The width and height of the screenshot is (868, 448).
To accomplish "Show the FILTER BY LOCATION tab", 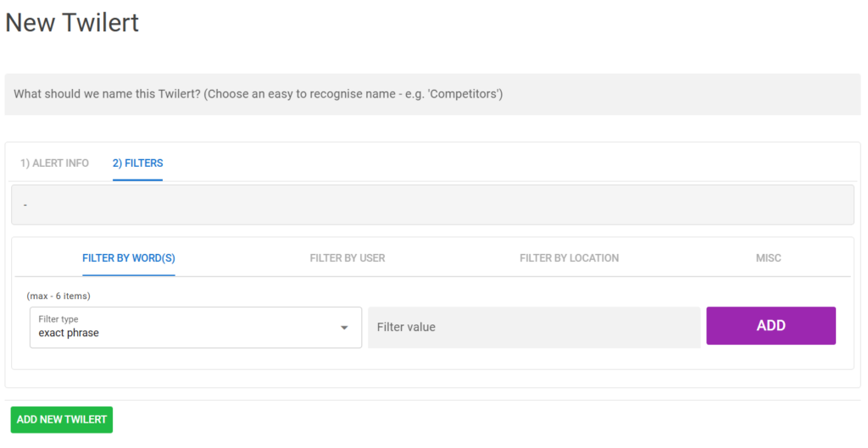I will coord(569,258).
